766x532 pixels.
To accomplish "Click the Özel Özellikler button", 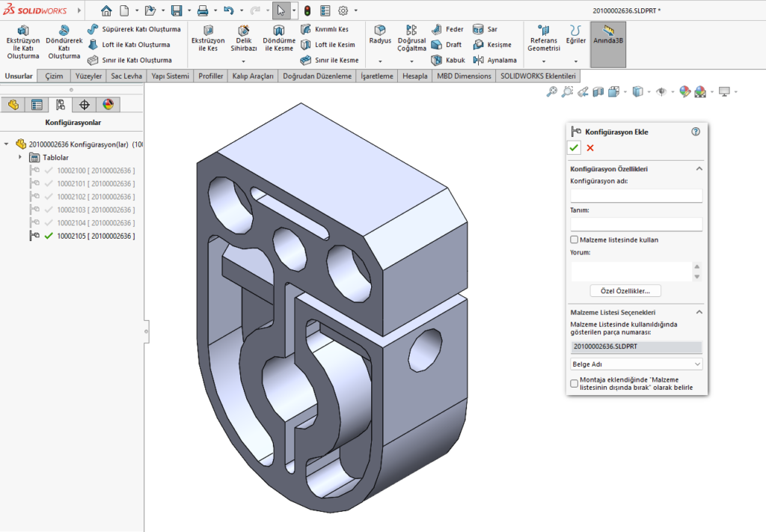I will pyautogui.click(x=625, y=290).
